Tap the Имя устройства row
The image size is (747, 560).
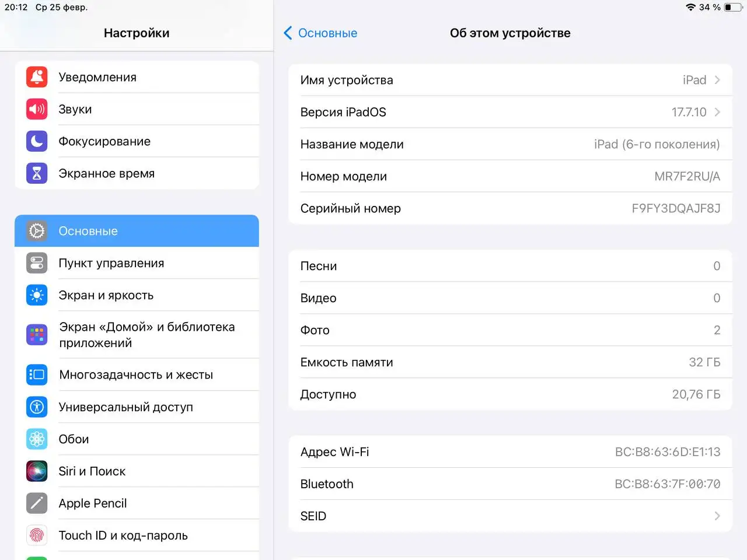pos(467,80)
